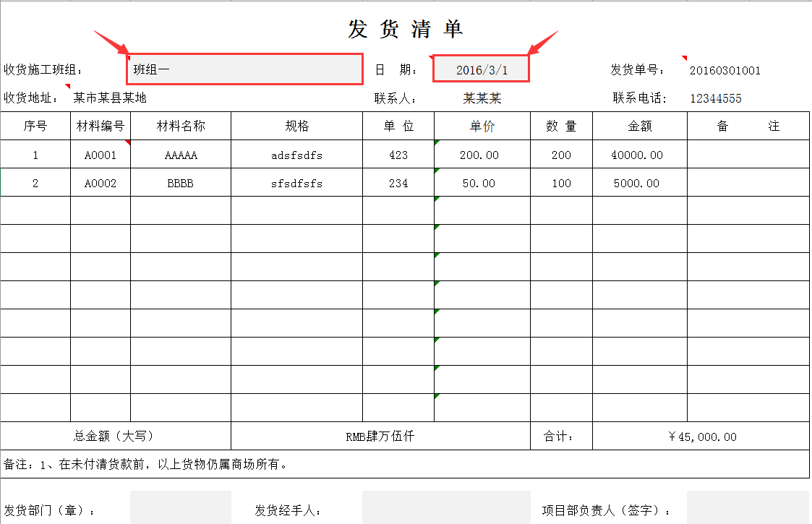
Task: Click the 备注 column header
Action: pyautogui.click(x=748, y=126)
